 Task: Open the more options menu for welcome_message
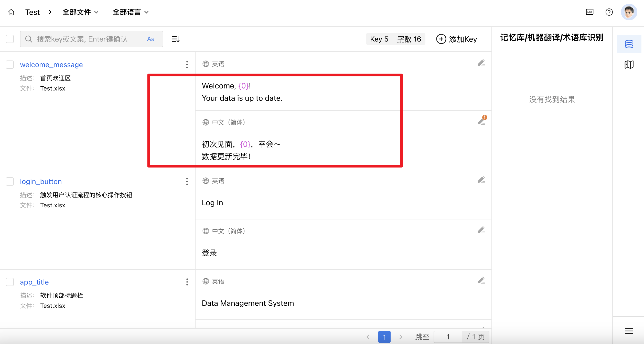click(187, 65)
